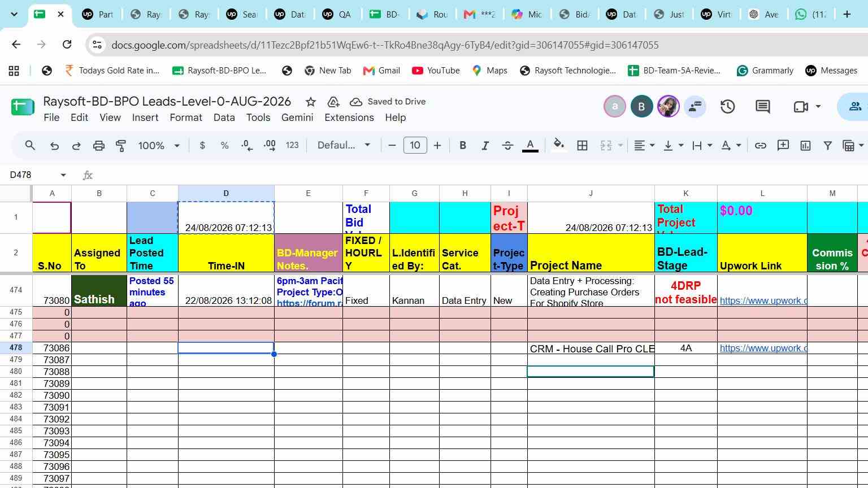Viewport: 868px width, 488px height.
Task: Open the zoom 100% dropdown
Action: tap(159, 145)
